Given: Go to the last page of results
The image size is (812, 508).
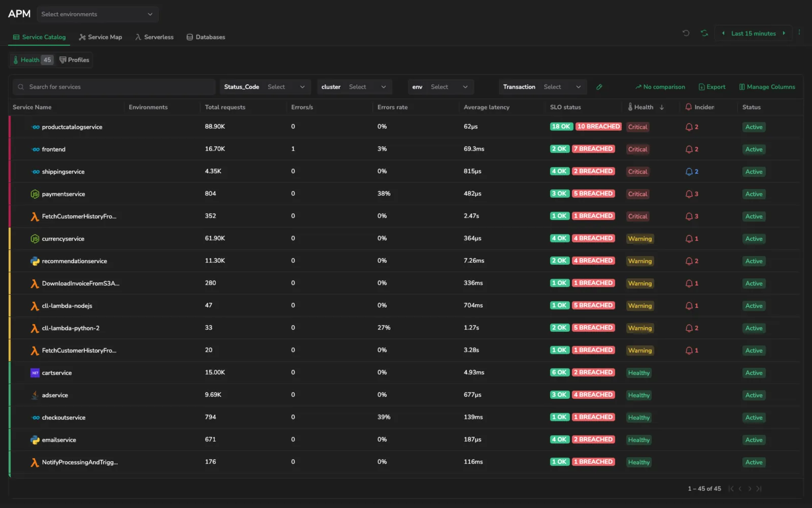Looking at the screenshot, I should 759,489.
